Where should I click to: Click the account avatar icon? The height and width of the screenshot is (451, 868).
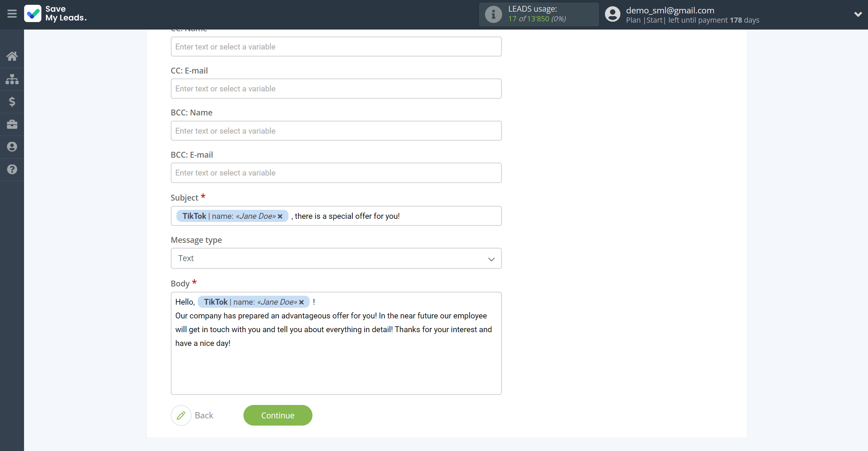(613, 14)
